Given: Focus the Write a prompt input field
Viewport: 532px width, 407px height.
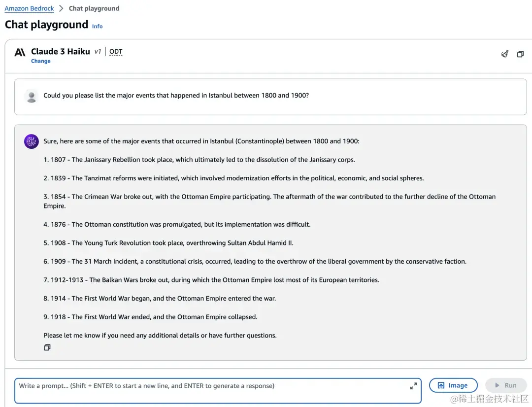Looking at the screenshot, I should 218,391.
